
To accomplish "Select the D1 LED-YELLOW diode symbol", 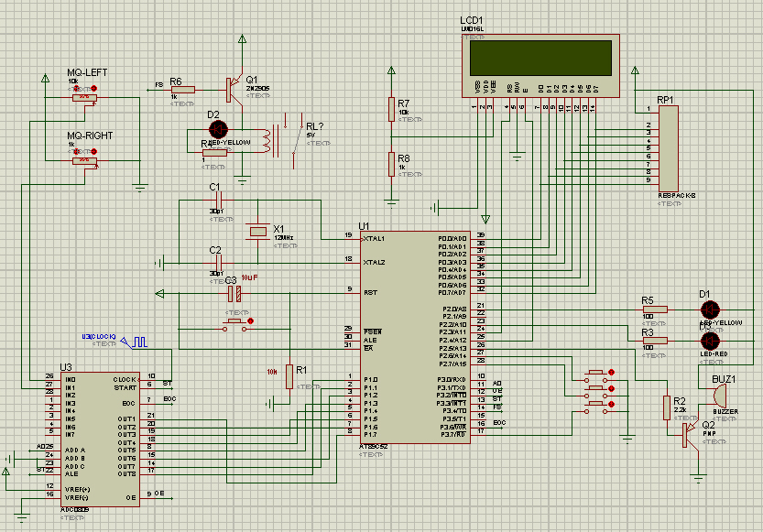I will tap(710, 309).
